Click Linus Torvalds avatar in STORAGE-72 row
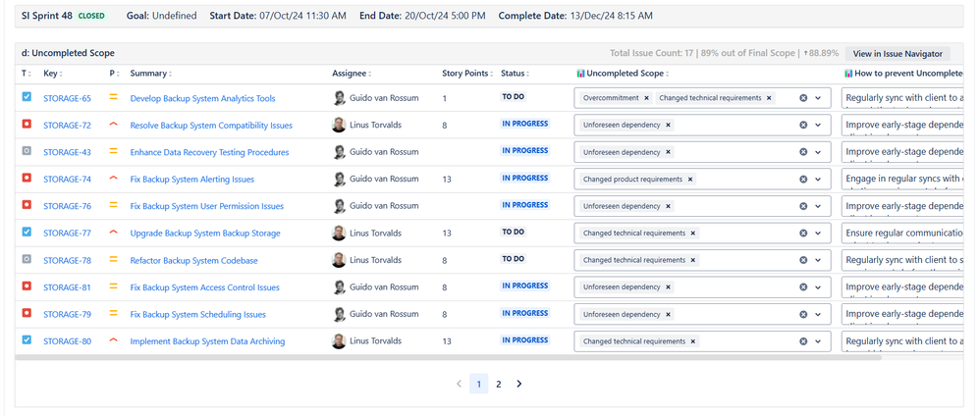Viewport: 980px width, 416px height. pyautogui.click(x=339, y=125)
